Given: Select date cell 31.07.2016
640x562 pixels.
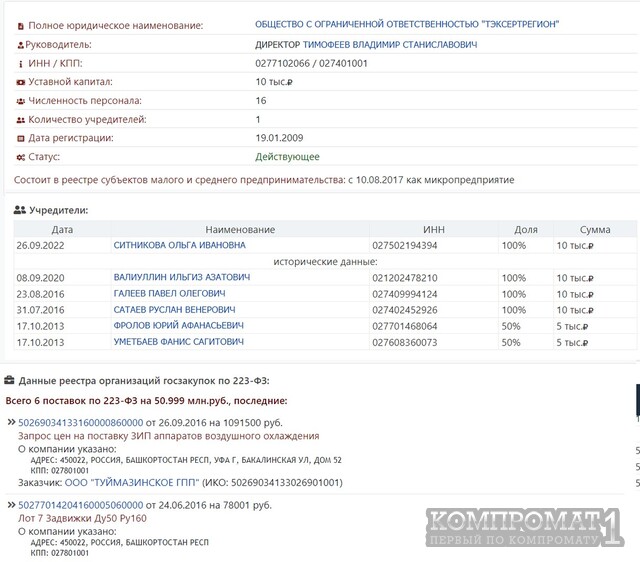Looking at the screenshot, I should 40,310.
